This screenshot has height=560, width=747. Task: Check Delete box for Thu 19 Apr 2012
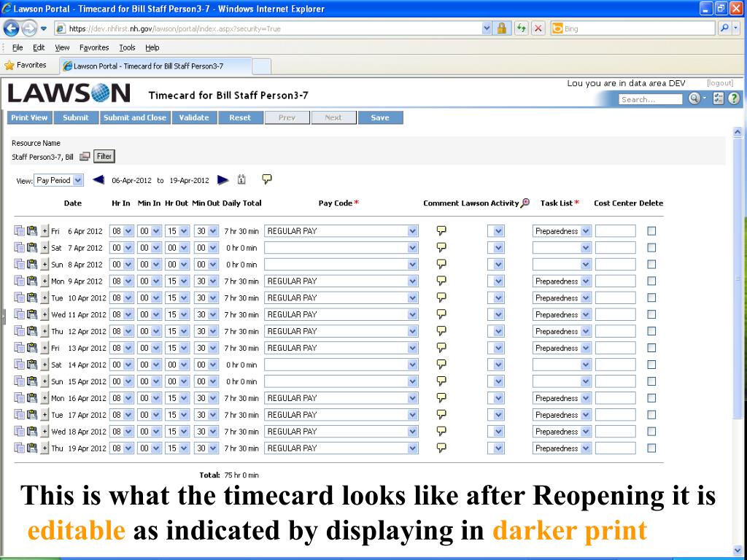click(x=651, y=448)
